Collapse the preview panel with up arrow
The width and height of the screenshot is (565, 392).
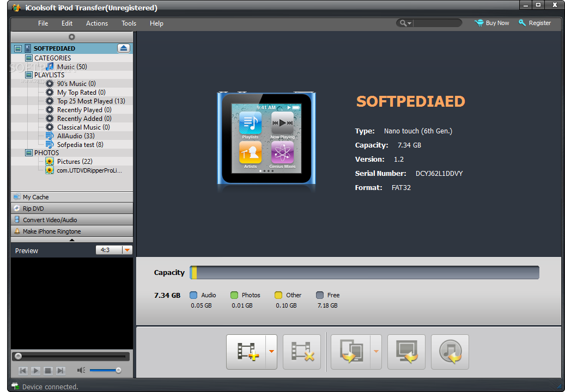(x=72, y=240)
